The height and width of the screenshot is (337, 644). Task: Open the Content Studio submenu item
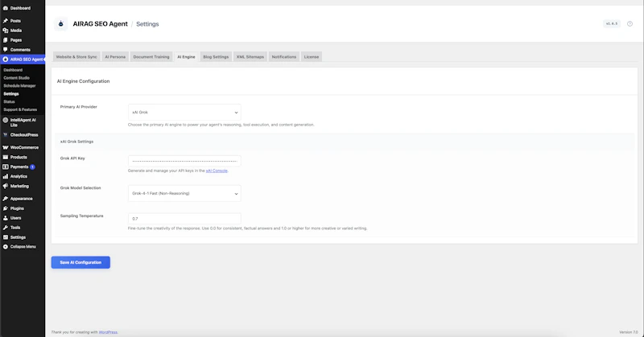pos(16,77)
